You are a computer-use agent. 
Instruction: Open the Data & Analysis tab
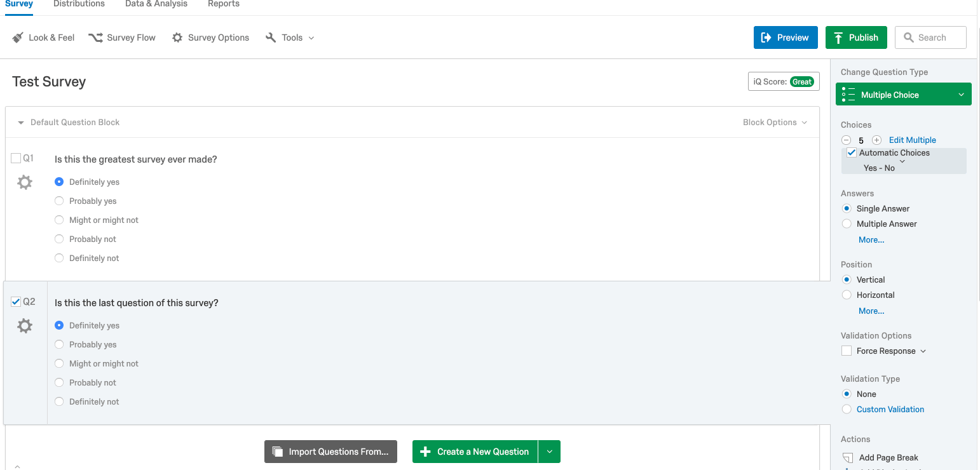156,4
